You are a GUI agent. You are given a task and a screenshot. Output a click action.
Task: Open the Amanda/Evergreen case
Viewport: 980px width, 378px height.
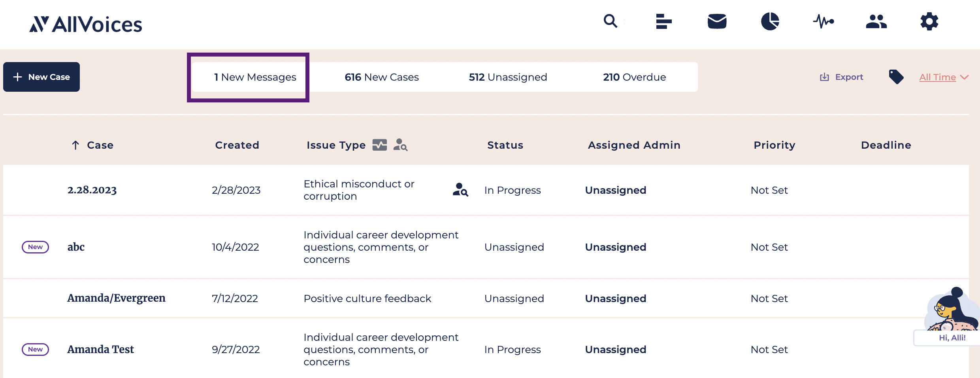point(116,298)
